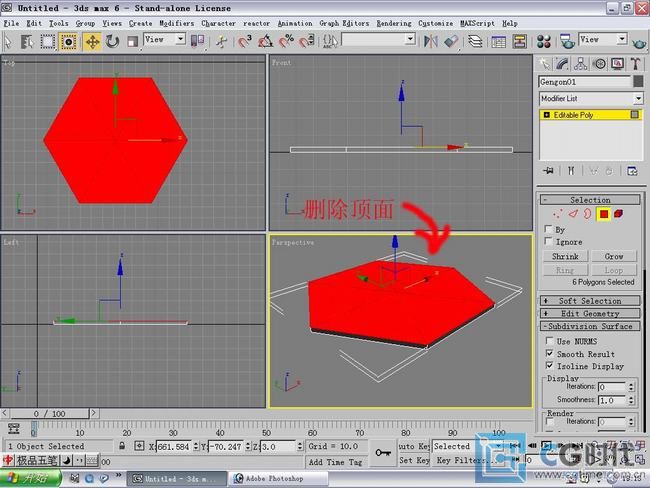Viewport: 650px width, 488px height.
Task: Click Add Time Tag
Action: (335, 462)
